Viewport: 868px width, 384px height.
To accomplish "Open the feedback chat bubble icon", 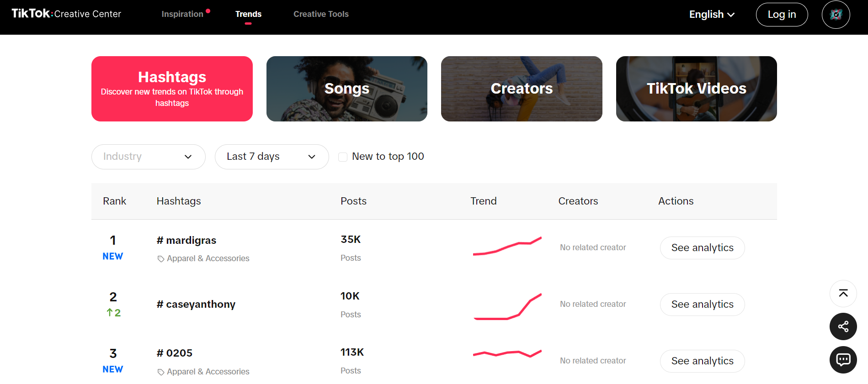I will click(x=843, y=360).
